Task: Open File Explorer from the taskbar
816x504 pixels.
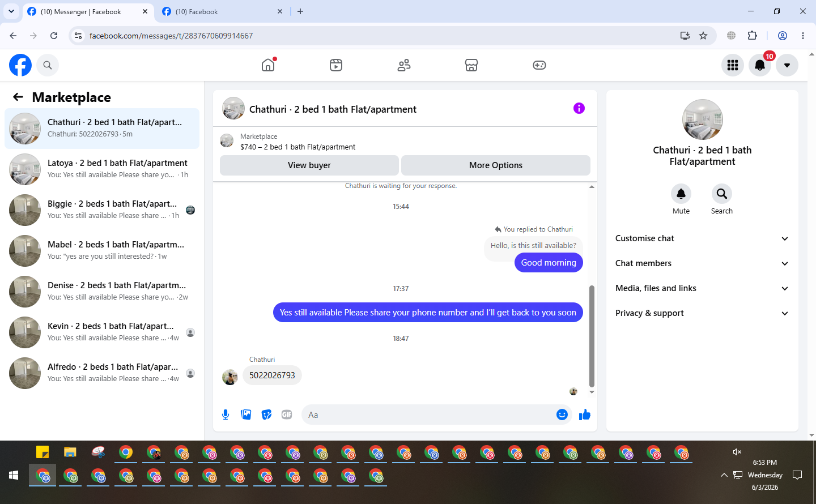Action: (70, 452)
